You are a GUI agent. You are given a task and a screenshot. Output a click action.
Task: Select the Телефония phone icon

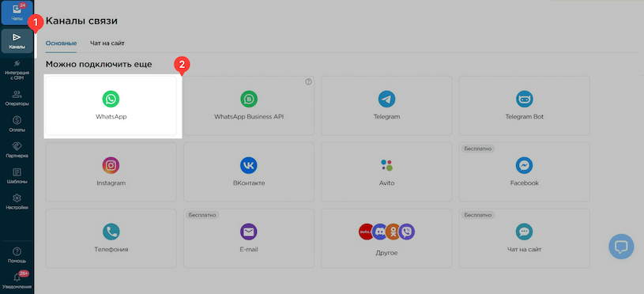[111, 232]
